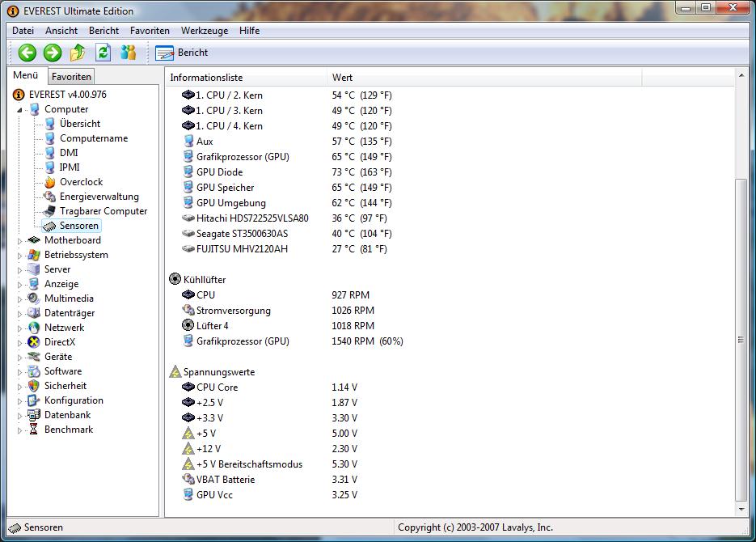Expand the Datenträger tree node
This screenshot has height=542, width=756.
pos(19,314)
